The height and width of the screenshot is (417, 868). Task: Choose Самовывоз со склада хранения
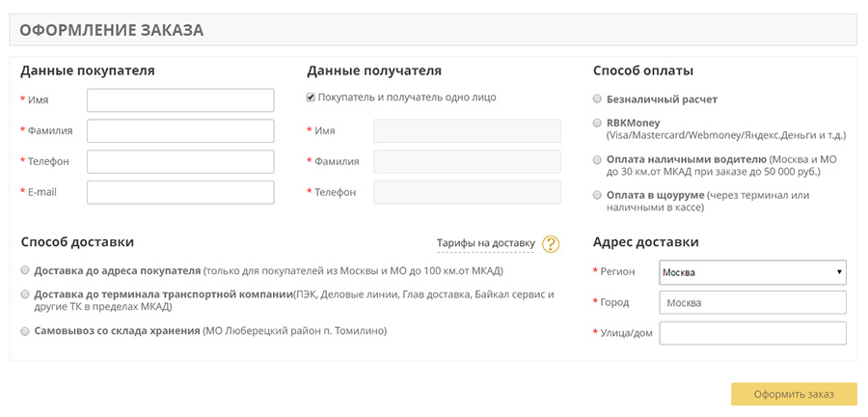25,331
